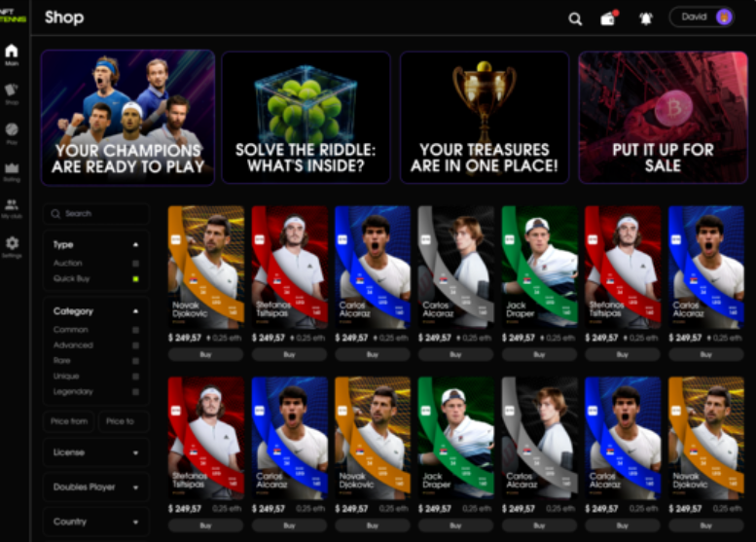
Task: Enable the Advanced category checkbox
Action: click(x=135, y=345)
